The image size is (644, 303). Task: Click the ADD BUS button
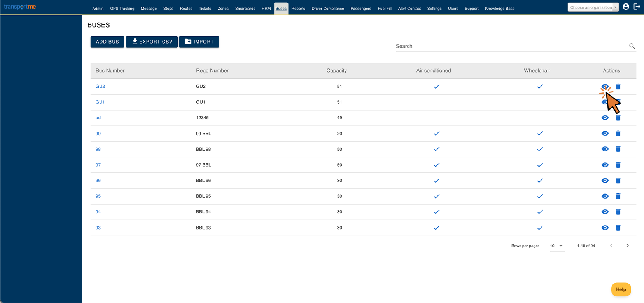click(x=107, y=42)
